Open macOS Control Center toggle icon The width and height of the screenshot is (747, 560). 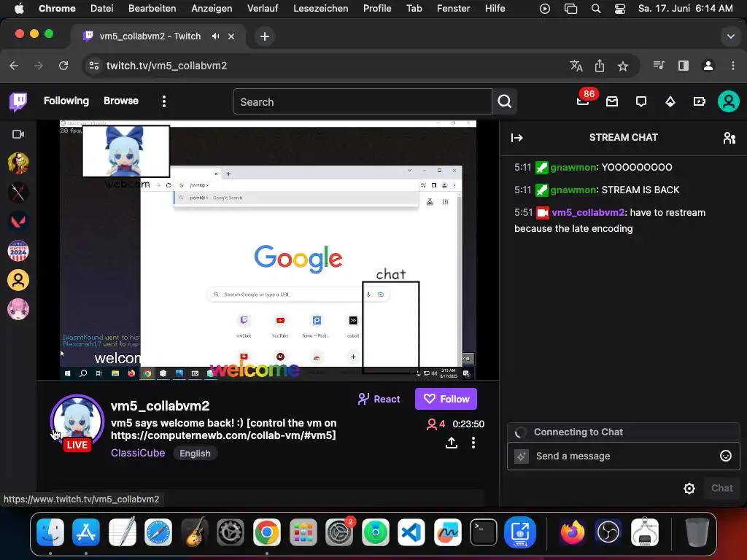[x=620, y=9]
